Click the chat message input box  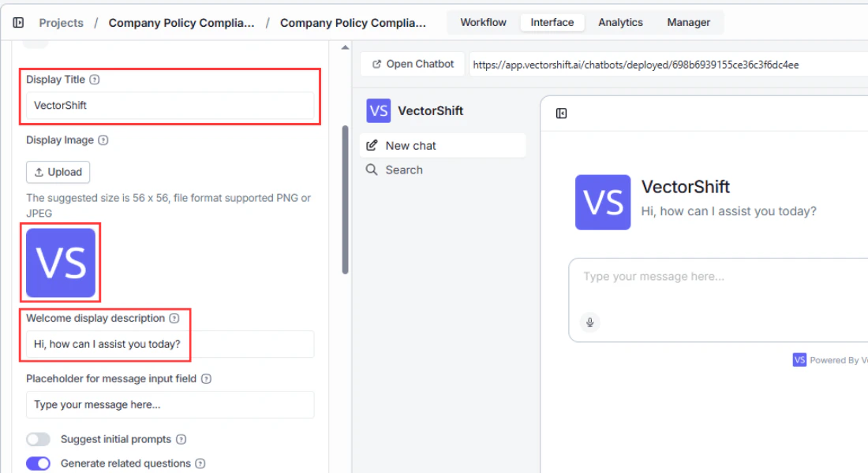(718, 300)
